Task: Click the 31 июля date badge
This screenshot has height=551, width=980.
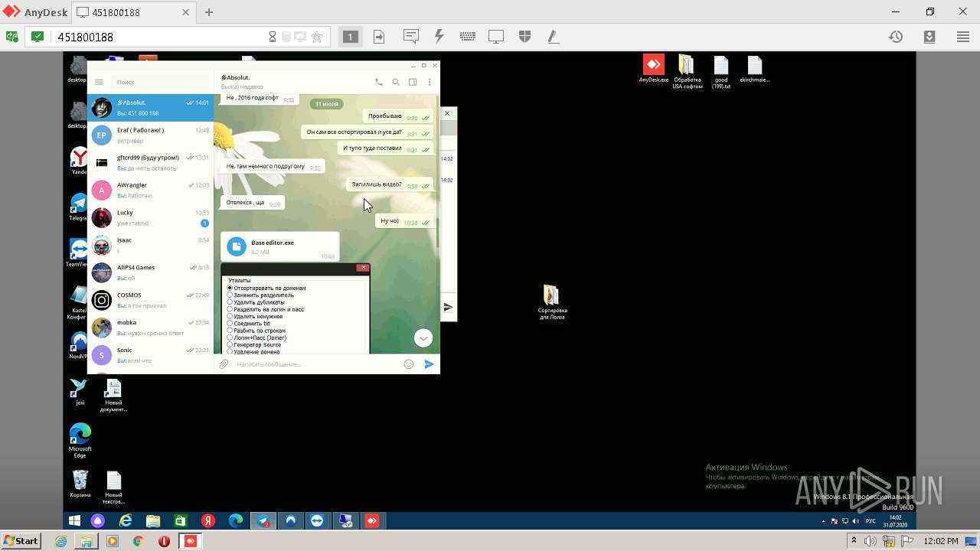Action: 326,104
